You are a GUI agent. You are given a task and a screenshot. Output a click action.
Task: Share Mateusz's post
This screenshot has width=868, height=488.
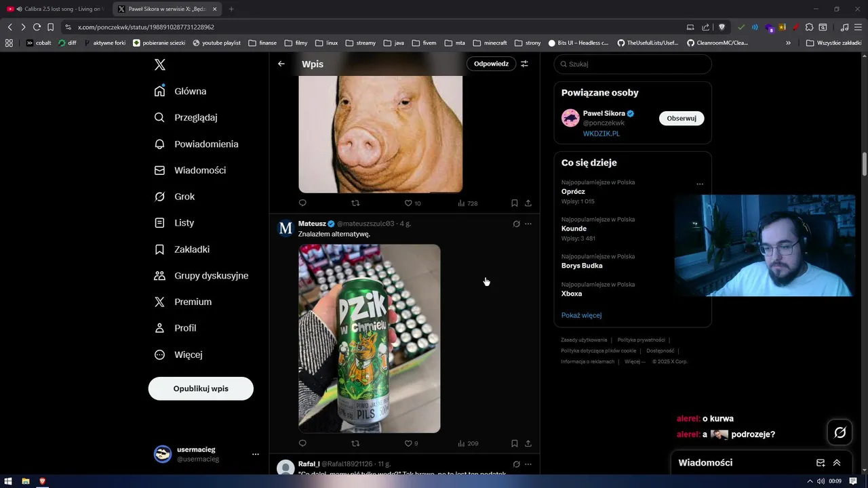(x=528, y=443)
